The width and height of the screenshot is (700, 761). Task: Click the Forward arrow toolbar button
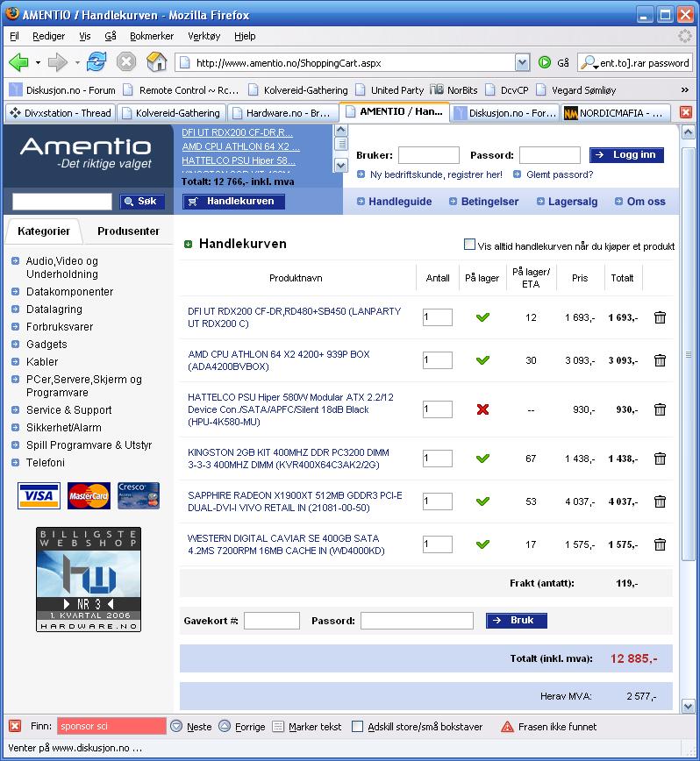tap(58, 62)
